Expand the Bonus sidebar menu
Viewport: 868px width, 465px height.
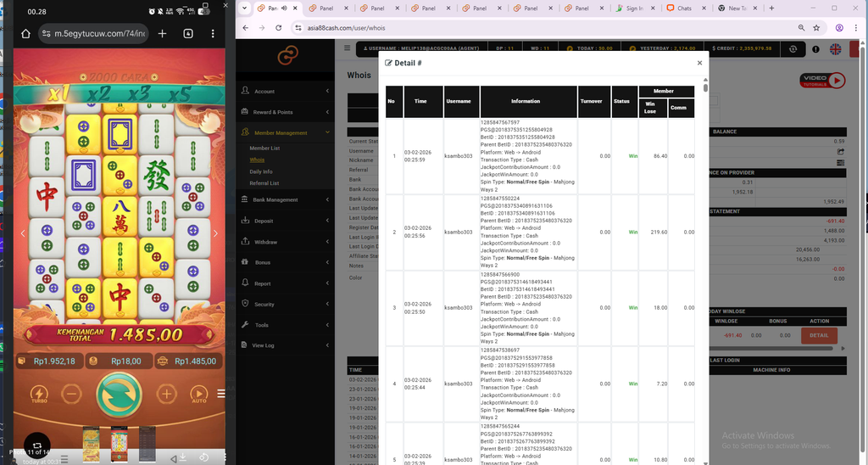pyautogui.click(x=285, y=262)
